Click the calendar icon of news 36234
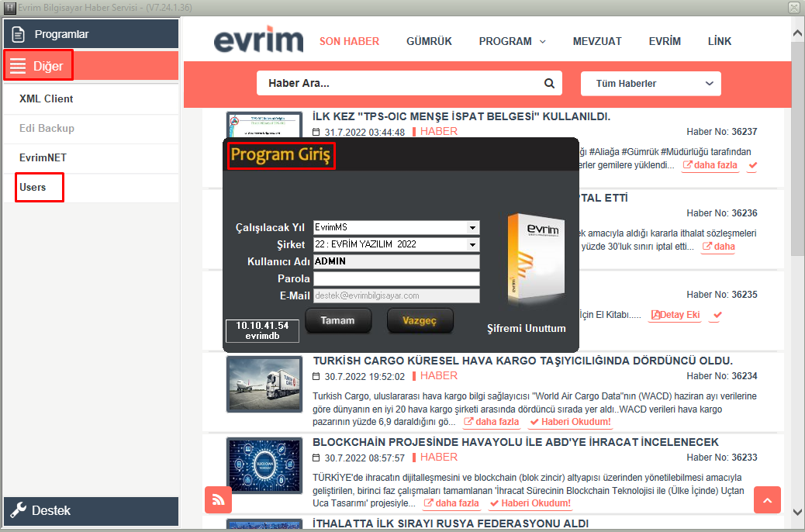The image size is (805, 532). 316,376
